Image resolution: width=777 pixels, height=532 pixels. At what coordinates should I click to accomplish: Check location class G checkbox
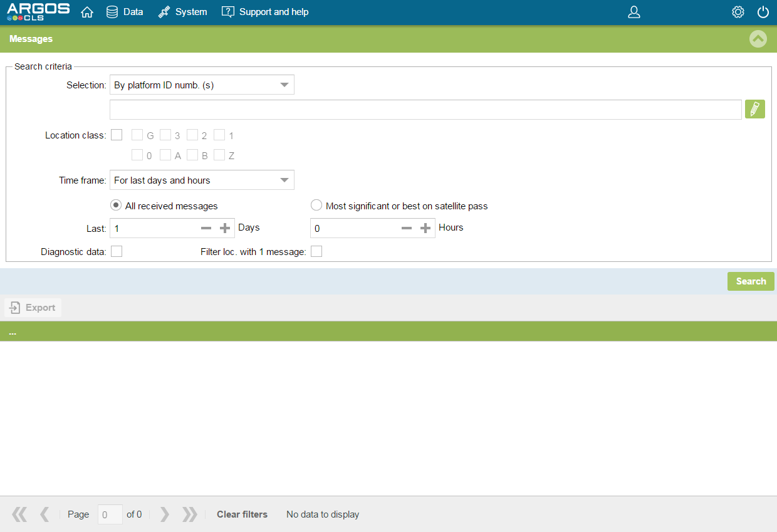[x=138, y=134]
